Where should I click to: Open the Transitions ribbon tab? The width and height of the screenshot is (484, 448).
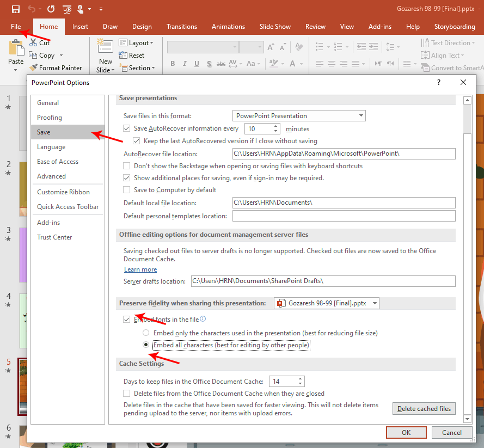click(182, 27)
